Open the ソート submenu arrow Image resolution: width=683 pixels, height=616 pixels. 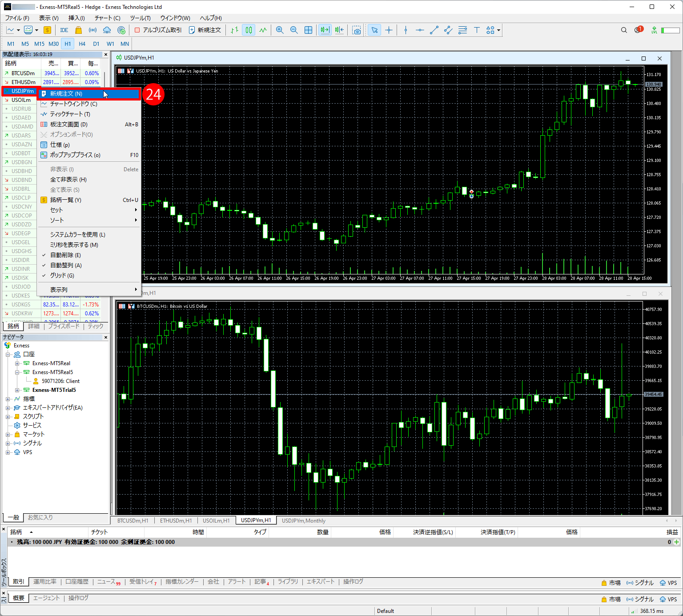pyautogui.click(x=136, y=220)
